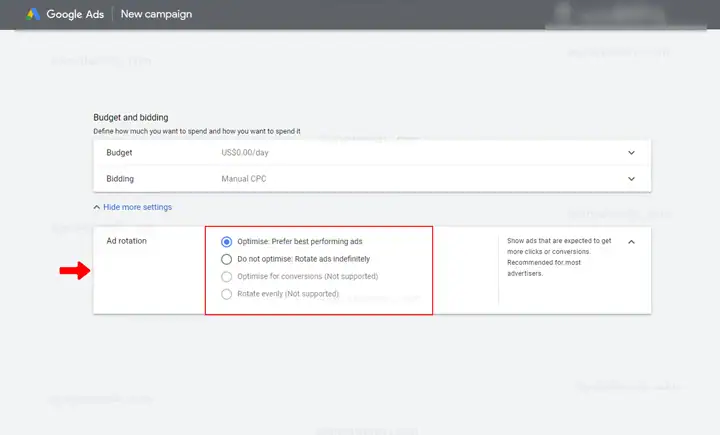Click the Bidding row label
This screenshot has height=435, width=720.
coord(120,179)
